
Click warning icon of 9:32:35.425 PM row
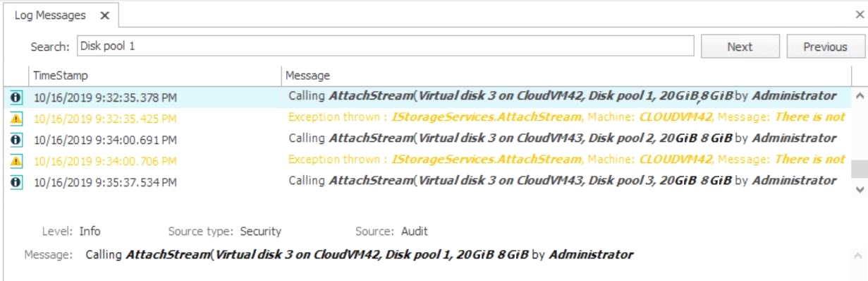click(16, 118)
